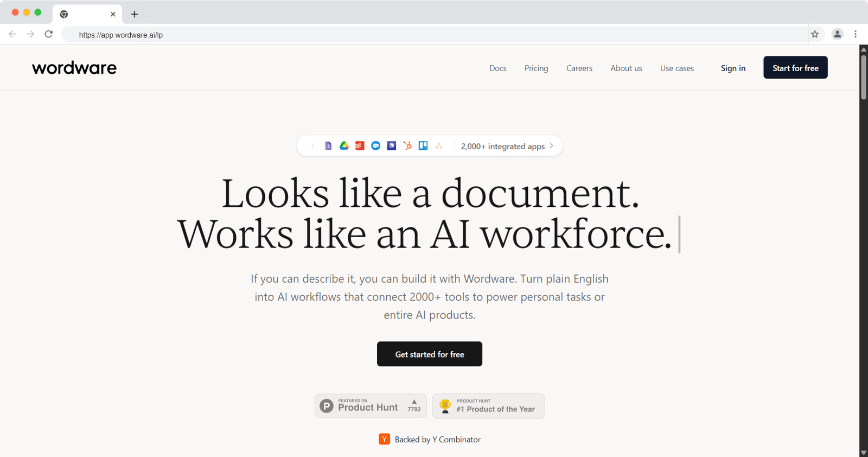The image size is (868, 457).
Task: Click the HubSpot integration icon
Action: click(407, 146)
